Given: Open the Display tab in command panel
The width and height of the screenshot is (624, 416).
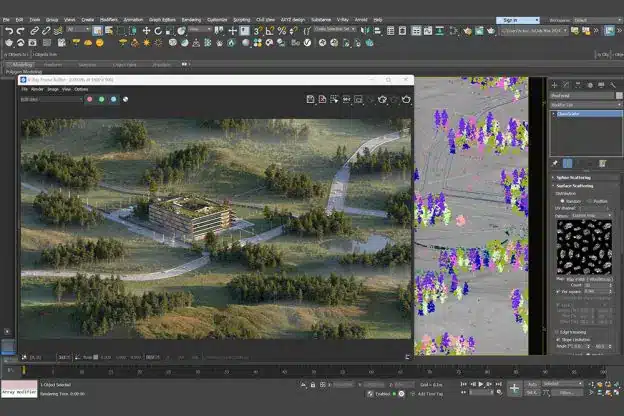Looking at the screenshot, I should coord(601,85).
